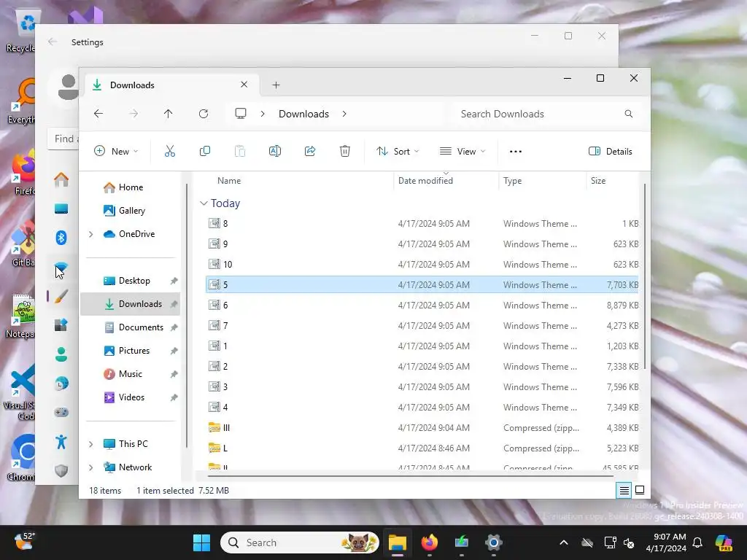Add a new Explorer tab

[x=276, y=85]
